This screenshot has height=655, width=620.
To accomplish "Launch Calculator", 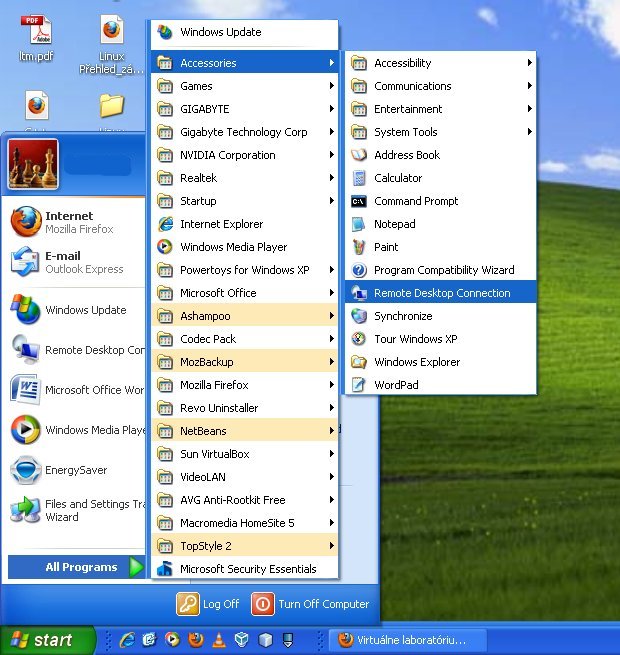I will pos(440,178).
